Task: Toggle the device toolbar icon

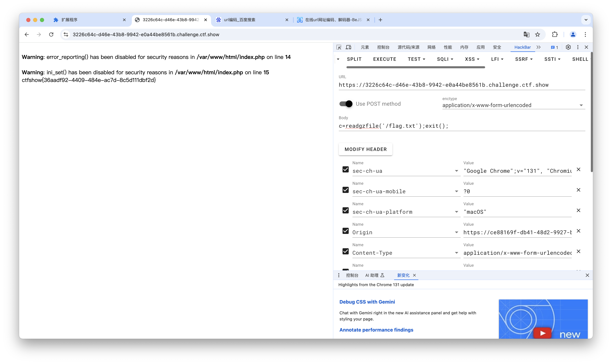Action: (348, 47)
